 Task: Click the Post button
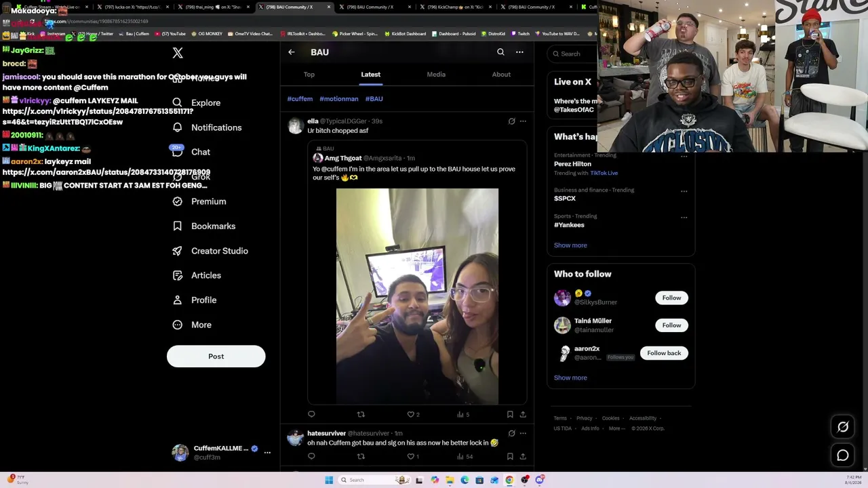(216, 357)
